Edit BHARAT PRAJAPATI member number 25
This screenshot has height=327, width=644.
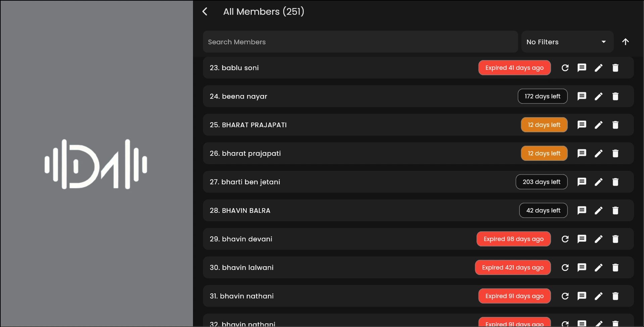598,125
